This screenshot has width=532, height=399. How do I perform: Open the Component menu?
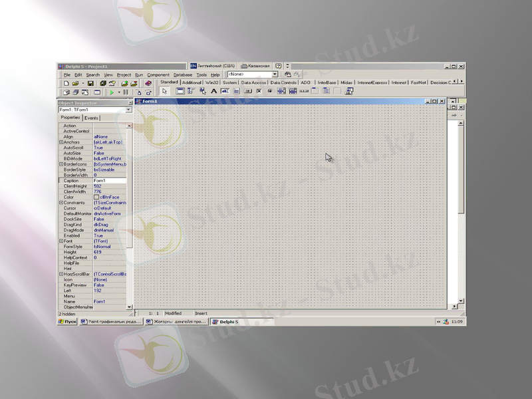tap(158, 74)
